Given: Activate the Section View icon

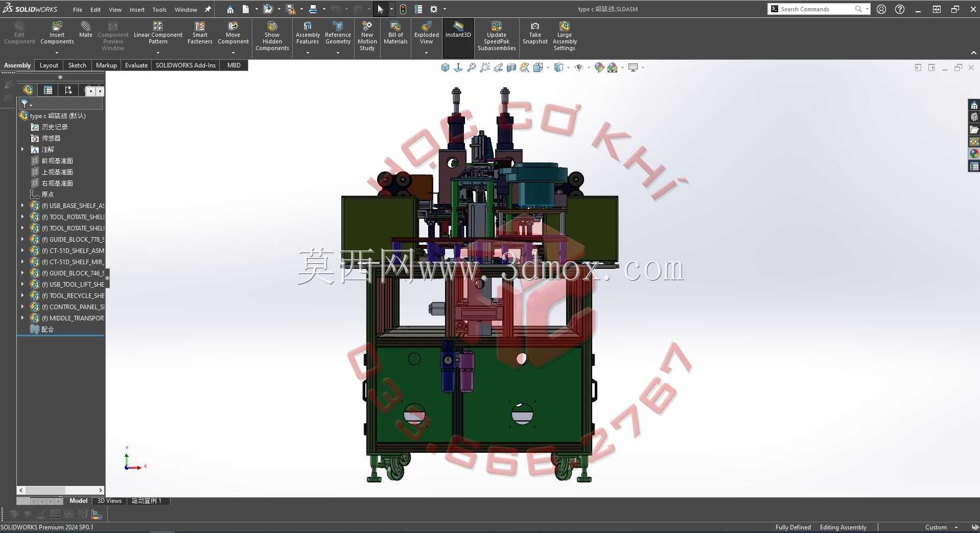Looking at the screenshot, I should click(511, 67).
